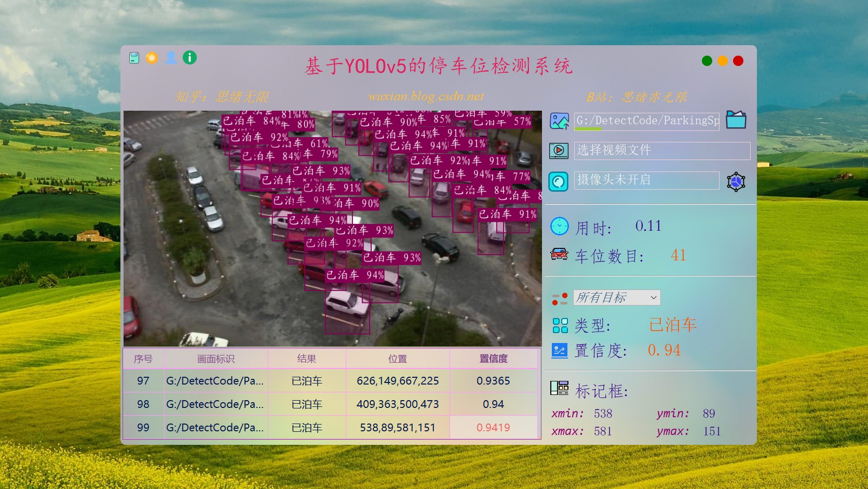The height and width of the screenshot is (489, 868).
Task: Click confidence cell 0.94 in row 98
Action: 493,404
